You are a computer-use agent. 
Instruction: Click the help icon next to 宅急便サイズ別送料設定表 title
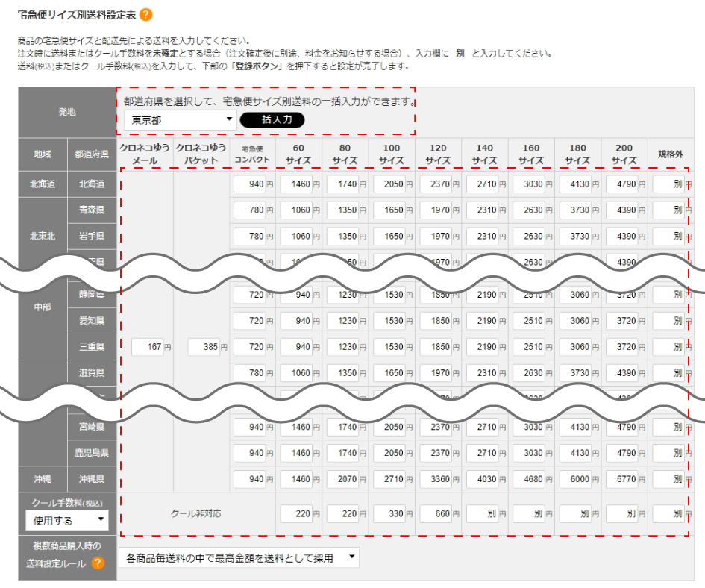point(146,13)
